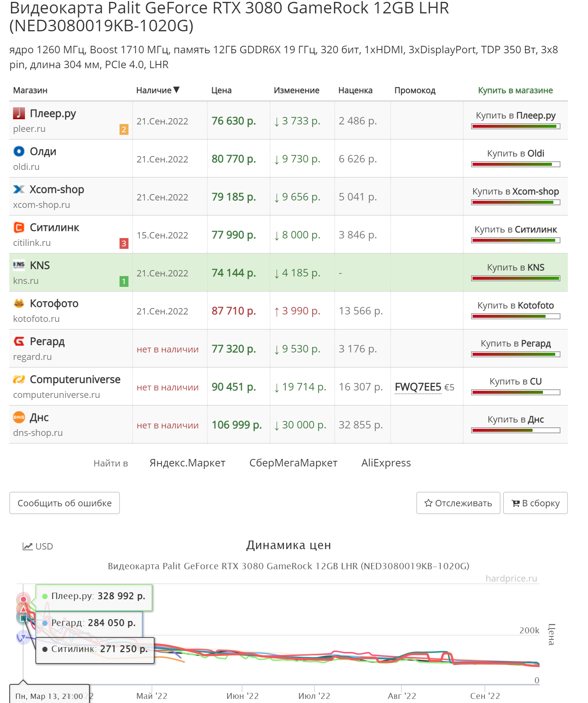Click the FWQ7EE5 promo code
The width and height of the screenshot is (588, 703).
point(418,387)
